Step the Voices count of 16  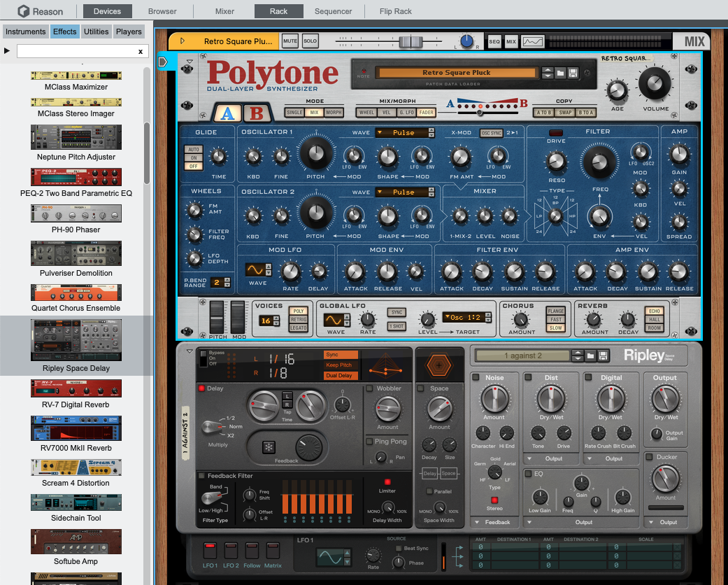tap(276, 320)
